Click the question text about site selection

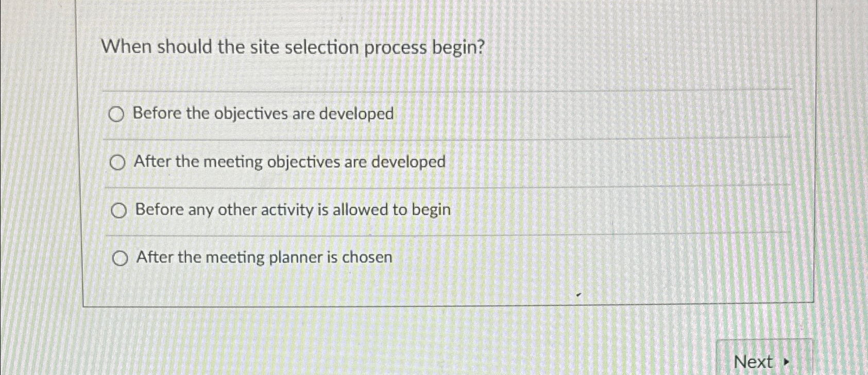292,48
